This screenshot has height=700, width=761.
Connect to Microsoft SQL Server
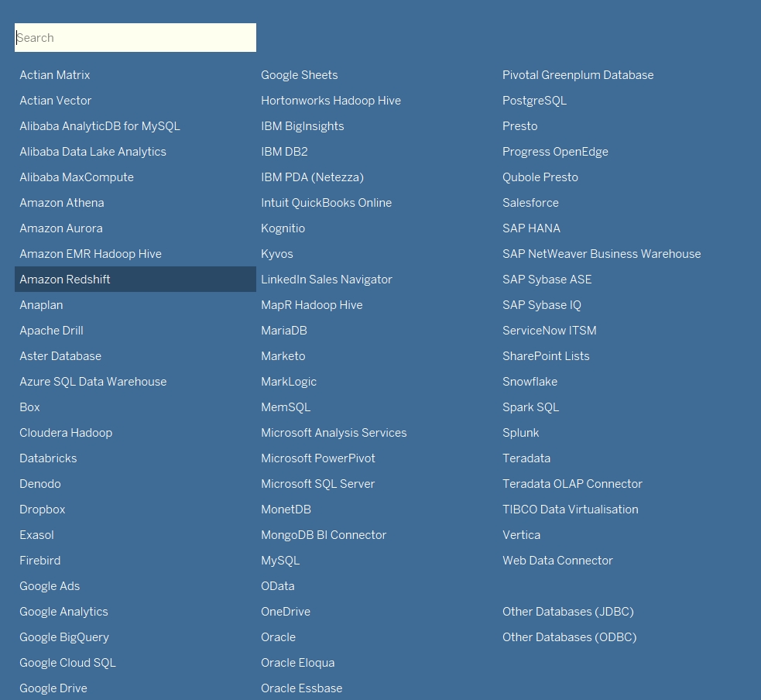(318, 483)
